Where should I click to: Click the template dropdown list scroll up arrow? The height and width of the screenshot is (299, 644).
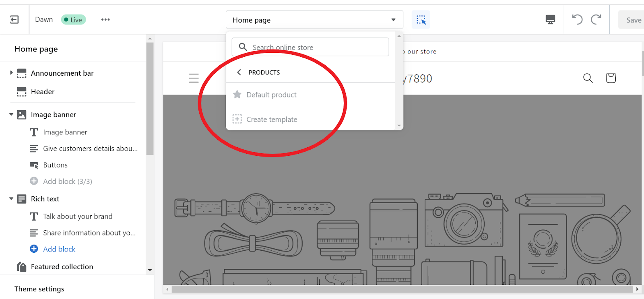pos(399,36)
